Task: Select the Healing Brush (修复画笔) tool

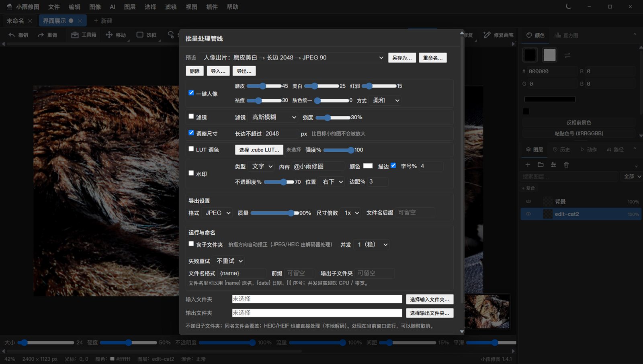Action: point(498,35)
